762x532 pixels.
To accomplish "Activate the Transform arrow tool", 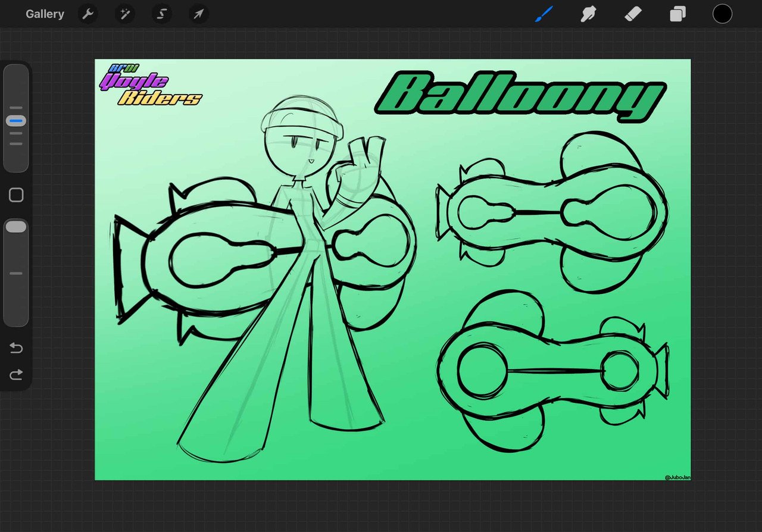I will click(199, 14).
